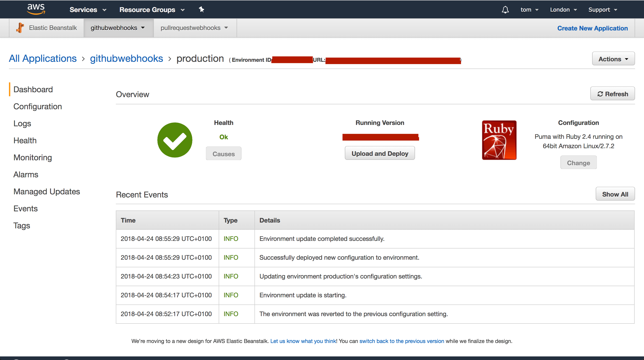Click 'Let us know what you think' link
The height and width of the screenshot is (360, 644).
tap(304, 341)
